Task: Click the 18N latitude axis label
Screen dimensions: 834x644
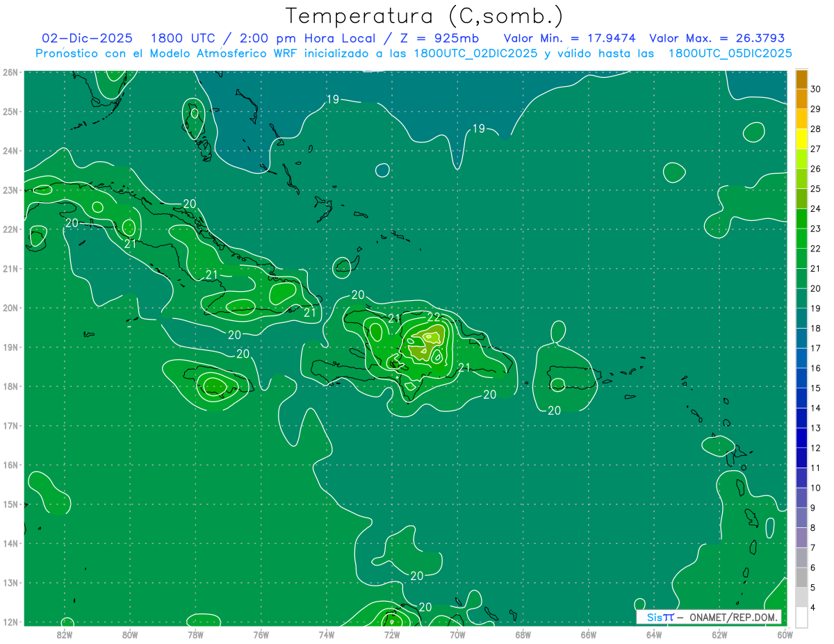Action: 10,386
